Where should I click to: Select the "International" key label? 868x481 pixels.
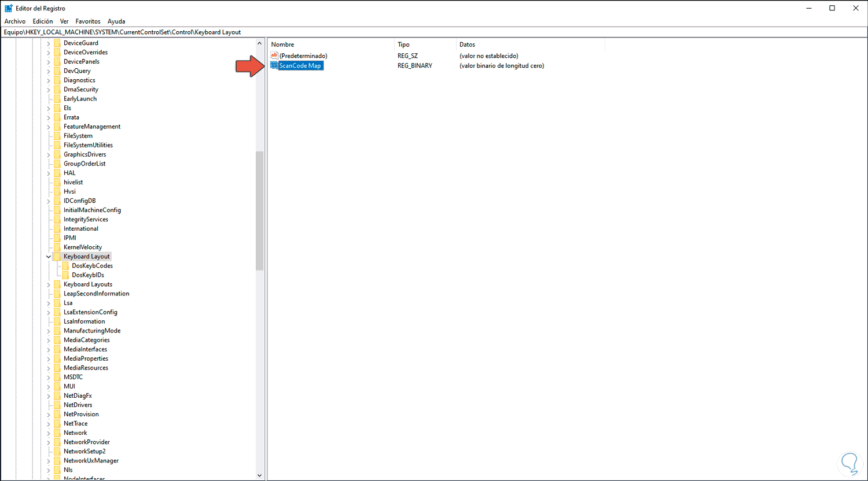(x=81, y=228)
